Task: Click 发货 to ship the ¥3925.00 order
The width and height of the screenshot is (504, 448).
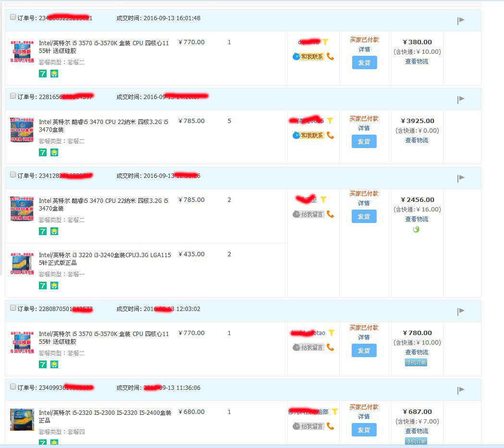Action: point(364,141)
